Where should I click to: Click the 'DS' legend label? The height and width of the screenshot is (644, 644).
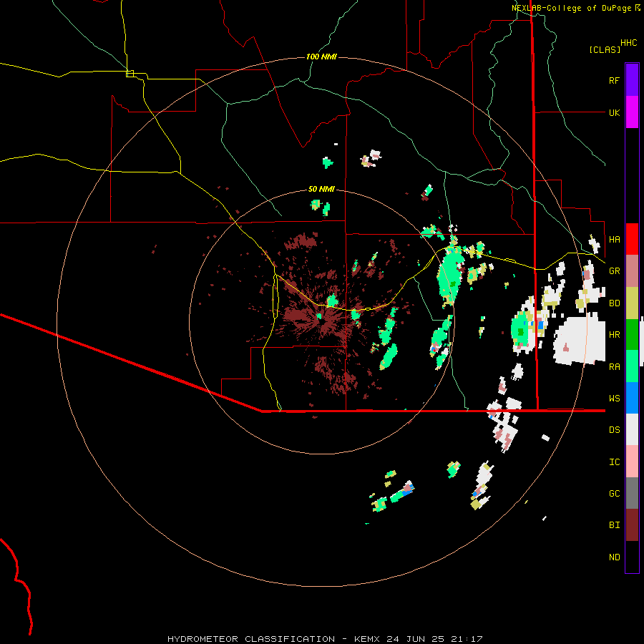(614, 430)
